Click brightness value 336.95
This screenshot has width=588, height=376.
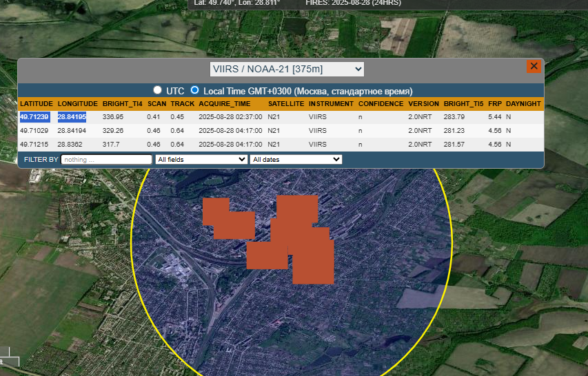[x=113, y=117]
